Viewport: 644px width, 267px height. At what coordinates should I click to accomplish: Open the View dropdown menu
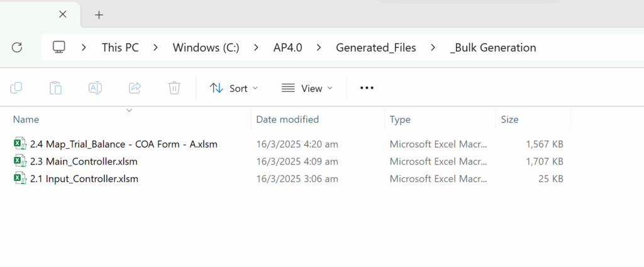[x=307, y=89]
